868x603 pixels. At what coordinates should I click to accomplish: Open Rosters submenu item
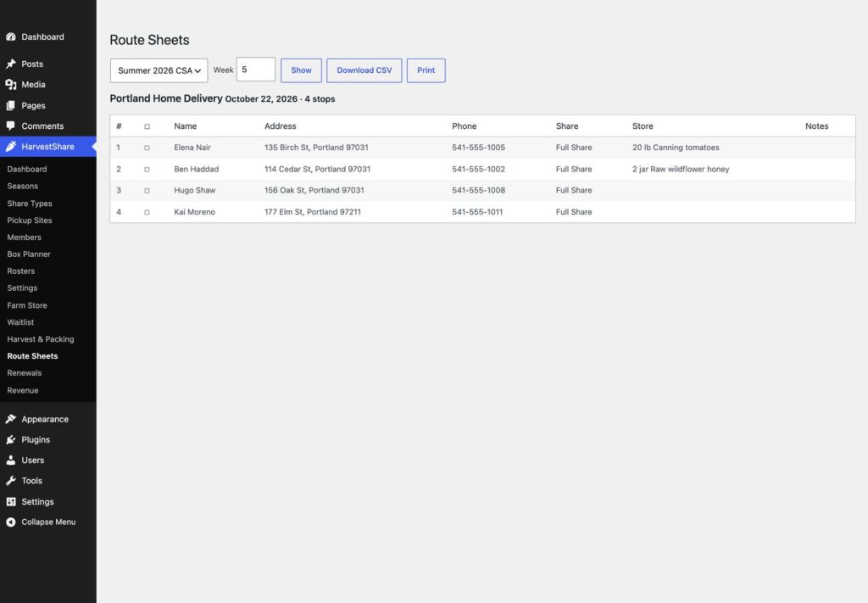tap(21, 271)
